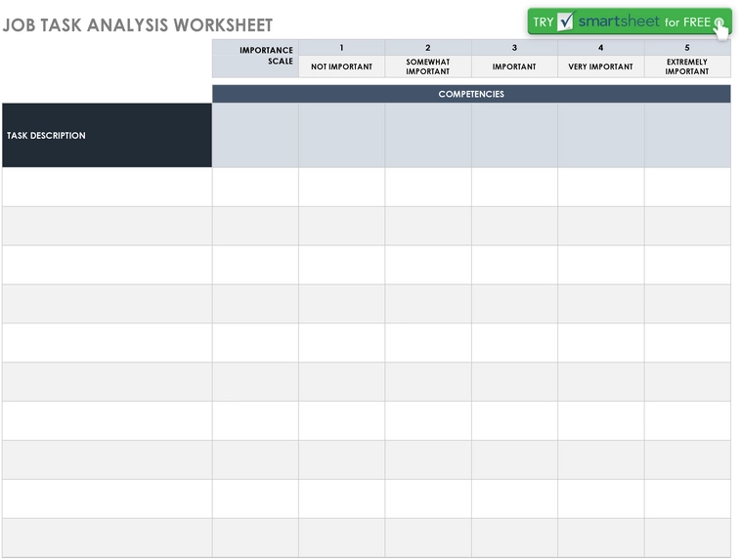The height and width of the screenshot is (560, 741).
Task: Click the Try Smartsheet for Free button
Action: click(x=630, y=22)
